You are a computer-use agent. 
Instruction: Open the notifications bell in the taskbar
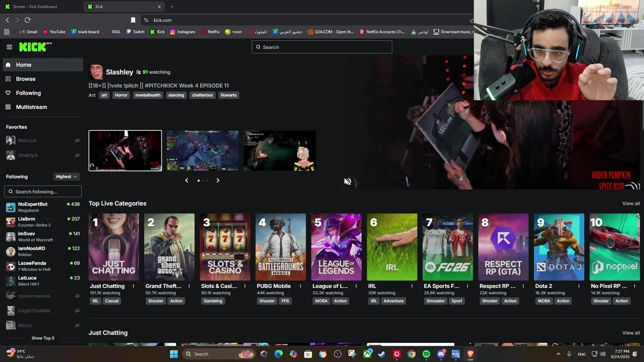coord(635,354)
